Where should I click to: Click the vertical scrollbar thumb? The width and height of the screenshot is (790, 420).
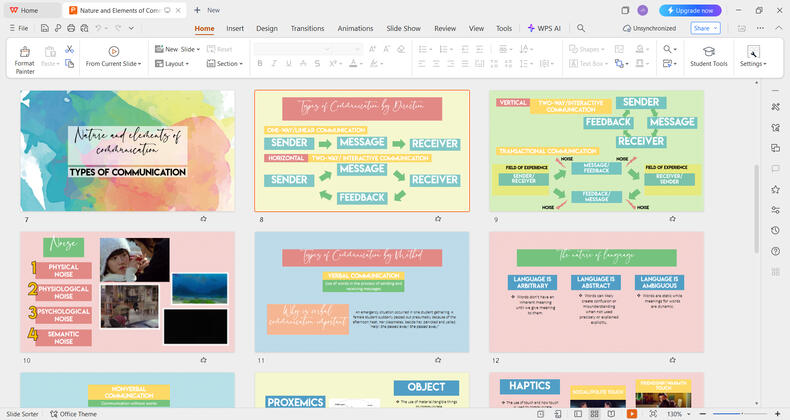(x=756, y=208)
